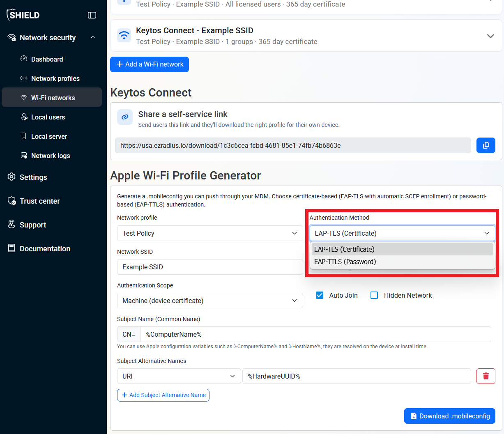Open the Authentication Method dropdown
The height and width of the screenshot is (434, 504).
coord(402,233)
